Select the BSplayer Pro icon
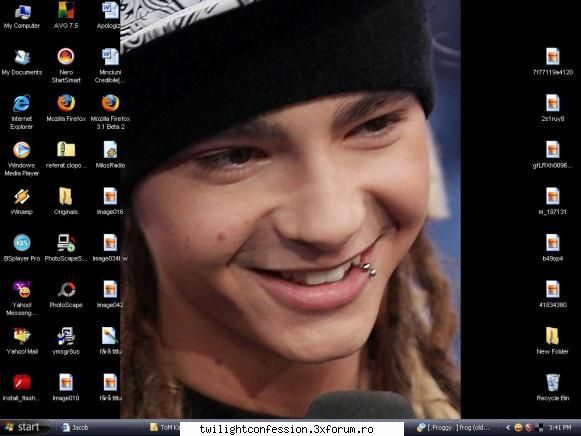Viewport: 581px width, 436px height. pyautogui.click(x=21, y=248)
